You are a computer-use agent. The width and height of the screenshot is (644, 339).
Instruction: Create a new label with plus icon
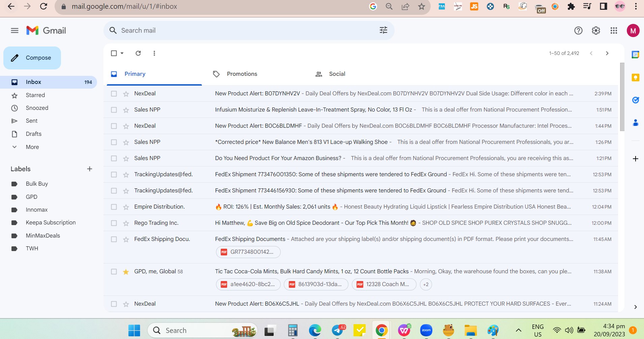click(x=90, y=169)
